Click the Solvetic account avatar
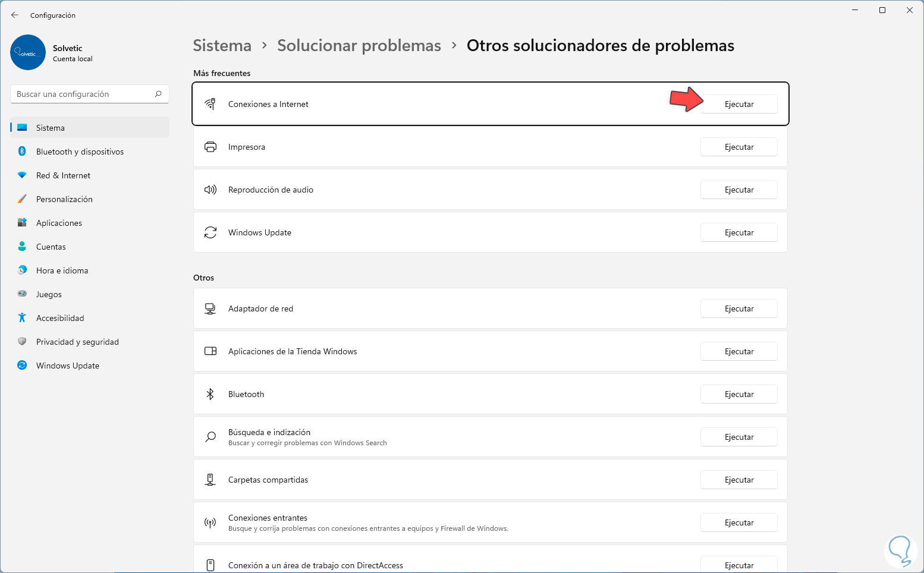The width and height of the screenshot is (924, 573). (28, 52)
